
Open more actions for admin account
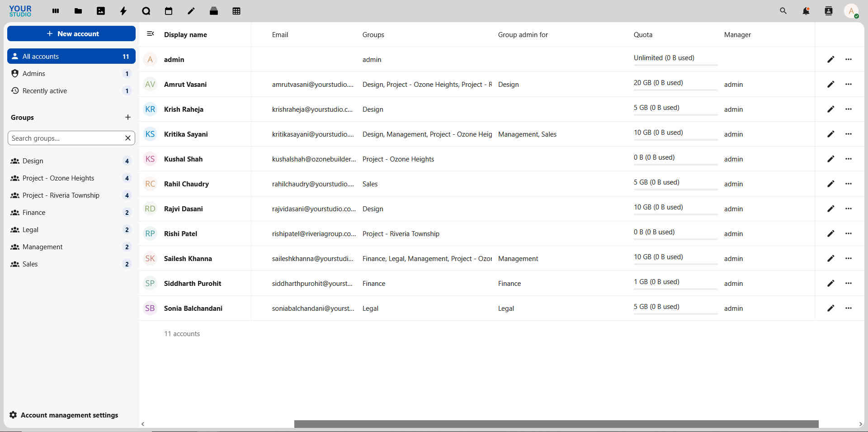click(x=849, y=59)
